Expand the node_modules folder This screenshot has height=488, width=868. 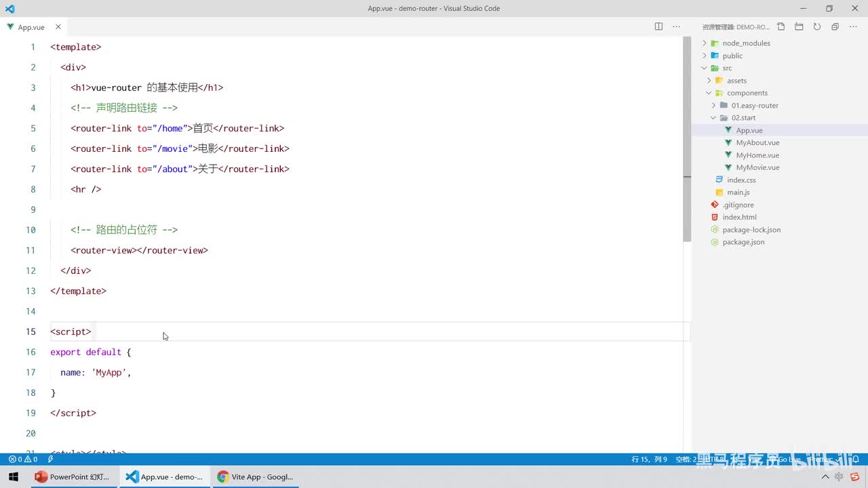pos(705,43)
